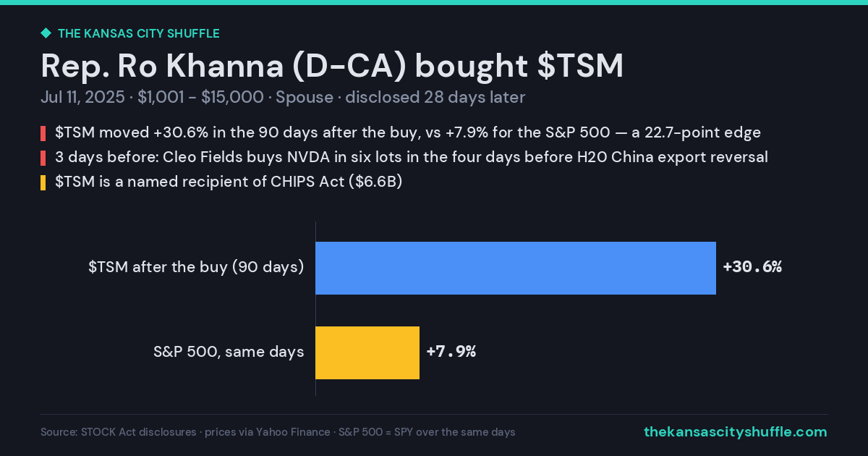This screenshot has width=868, height=456.
Task: Click the +30.6% value label
Action: tap(752, 267)
